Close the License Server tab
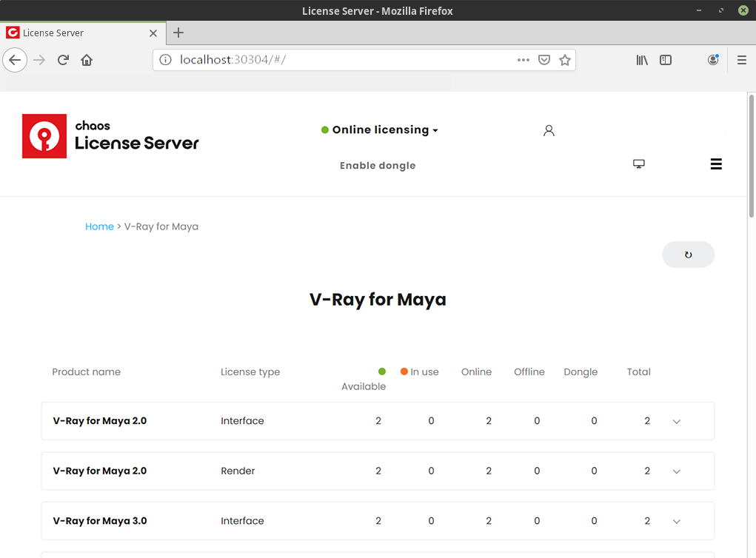The image size is (756, 558). 153,33
